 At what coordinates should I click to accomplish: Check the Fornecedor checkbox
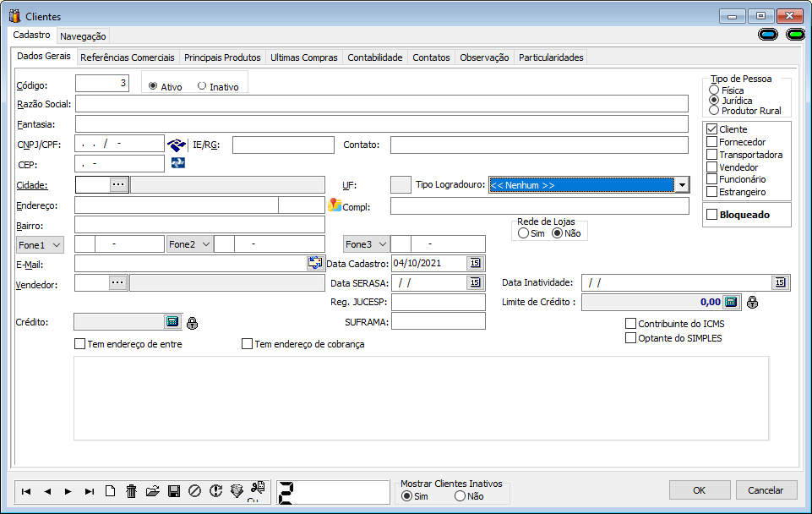click(x=712, y=141)
